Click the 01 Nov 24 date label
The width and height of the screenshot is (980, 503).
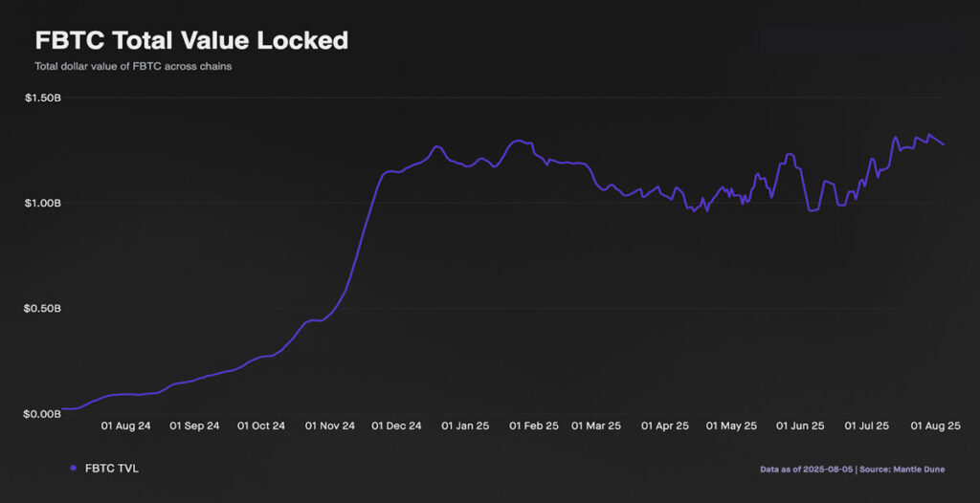pyautogui.click(x=330, y=426)
